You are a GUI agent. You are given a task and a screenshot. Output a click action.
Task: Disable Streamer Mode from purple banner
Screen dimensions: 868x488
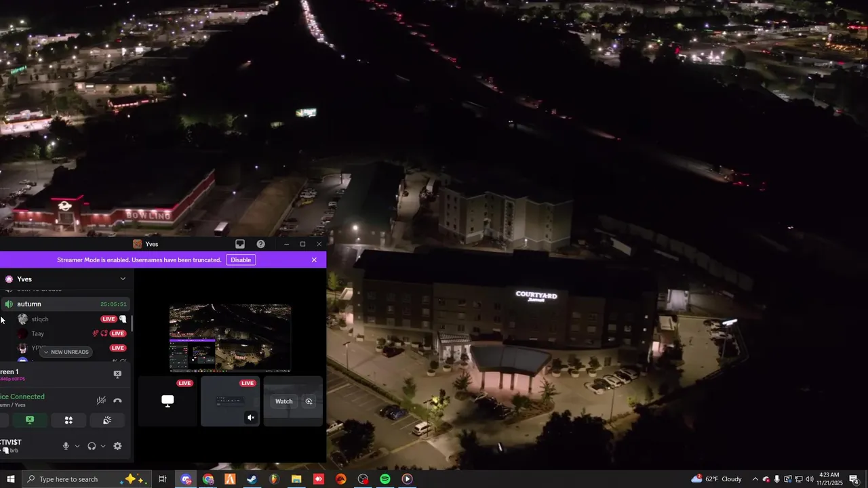(241, 260)
